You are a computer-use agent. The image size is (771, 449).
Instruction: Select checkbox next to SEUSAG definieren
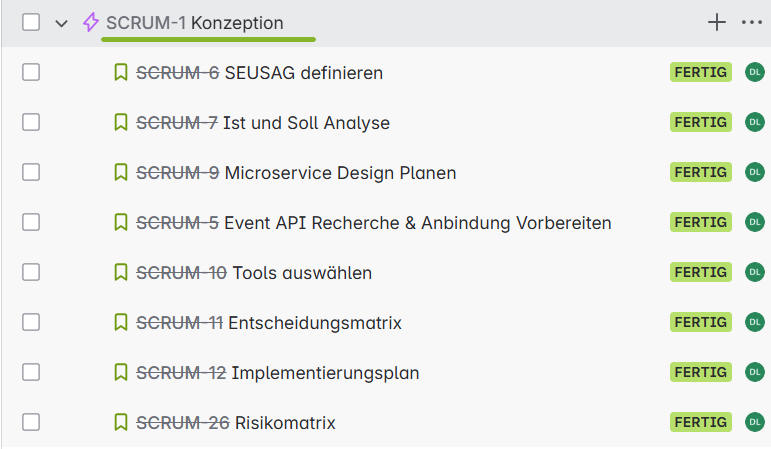pos(31,72)
